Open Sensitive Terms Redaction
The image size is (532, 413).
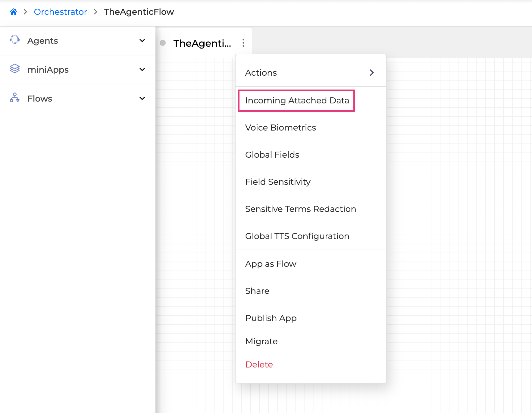tap(300, 209)
